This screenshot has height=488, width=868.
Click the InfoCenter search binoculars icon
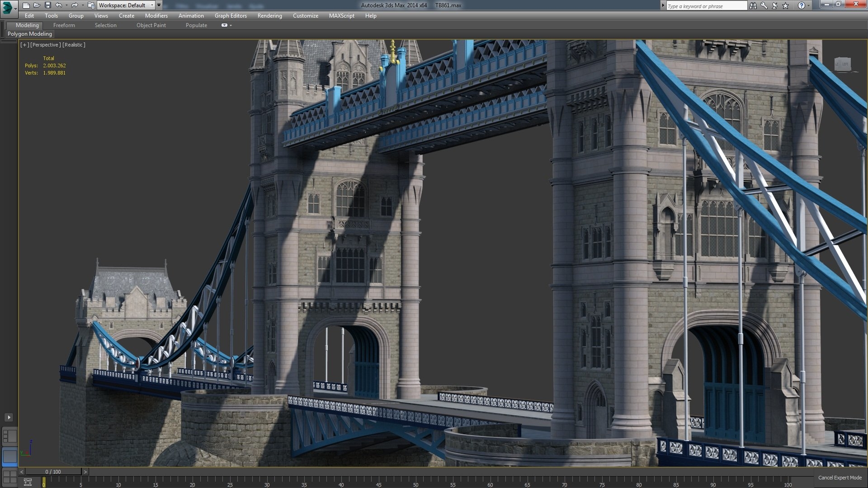coord(753,5)
